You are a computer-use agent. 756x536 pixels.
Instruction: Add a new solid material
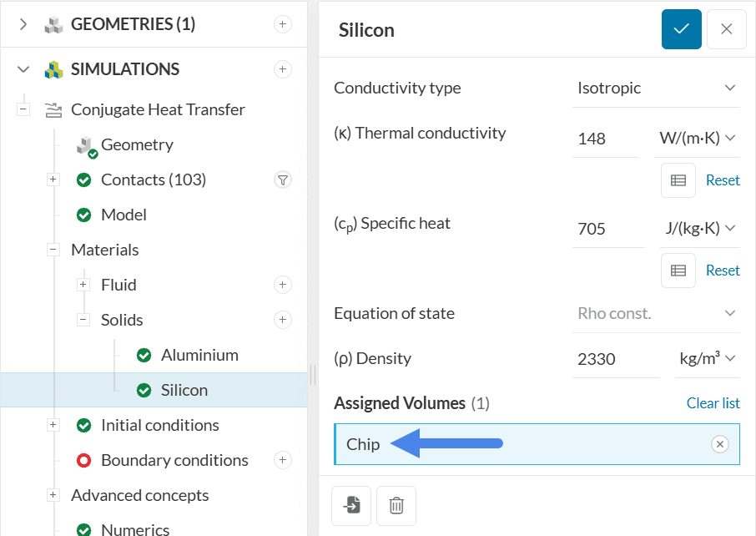pyautogui.click(x=283, y=320)
